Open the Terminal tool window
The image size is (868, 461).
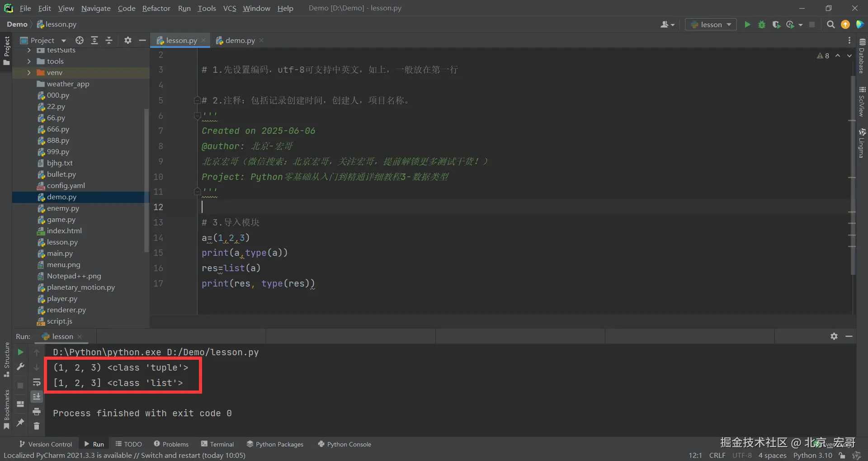pyautogui.click(x=217, y=444)
